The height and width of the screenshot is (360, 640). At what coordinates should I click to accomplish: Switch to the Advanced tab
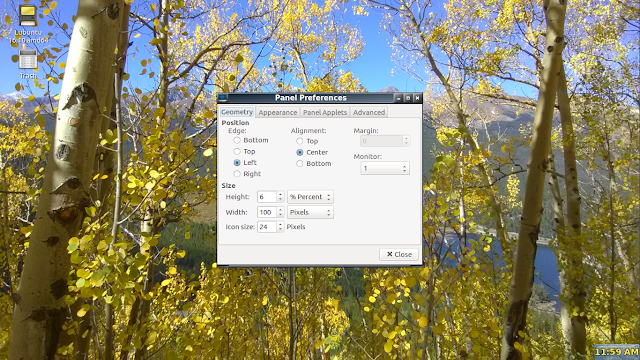tap(369, 112)
